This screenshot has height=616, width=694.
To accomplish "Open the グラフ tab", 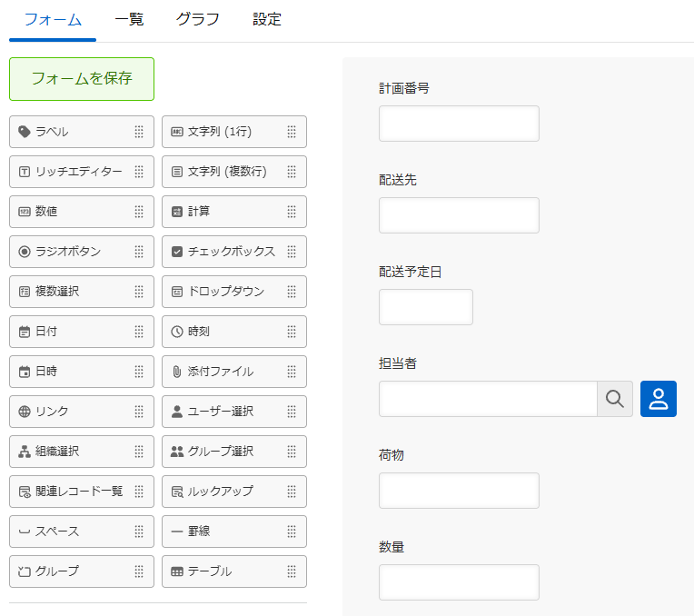I will click(197, 19).
